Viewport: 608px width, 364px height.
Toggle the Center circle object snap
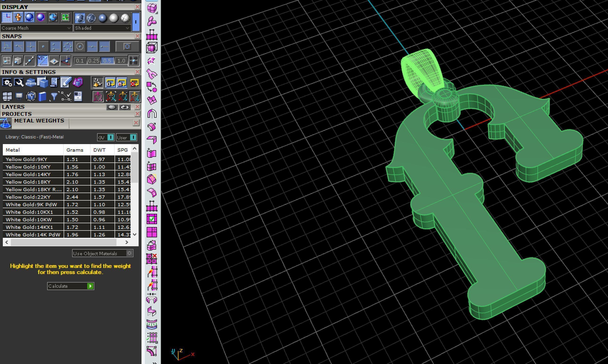80,46
